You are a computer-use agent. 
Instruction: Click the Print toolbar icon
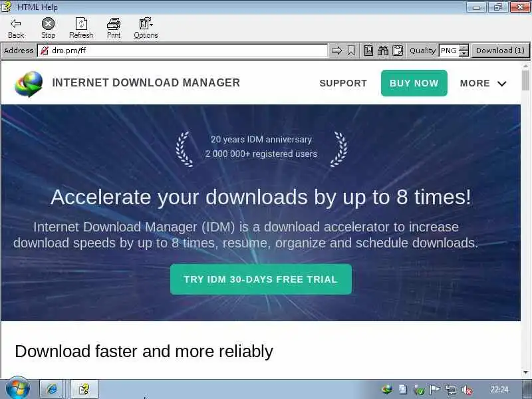(114, 24)
